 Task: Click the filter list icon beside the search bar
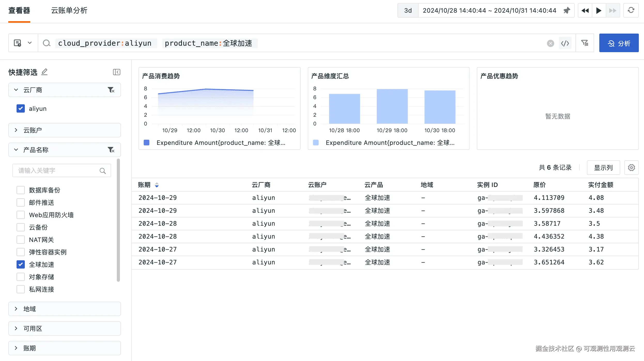585,43
